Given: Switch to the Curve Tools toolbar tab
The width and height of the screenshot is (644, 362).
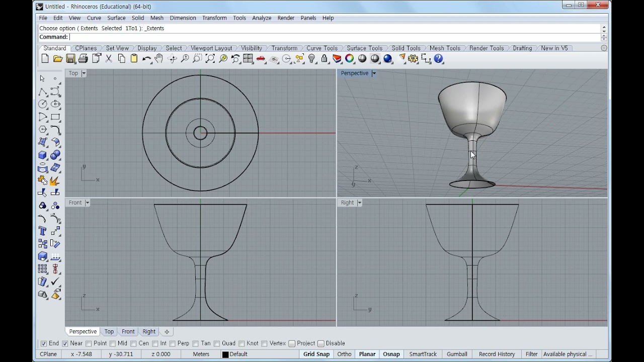Looking at the screenshot, I should 322,48.
